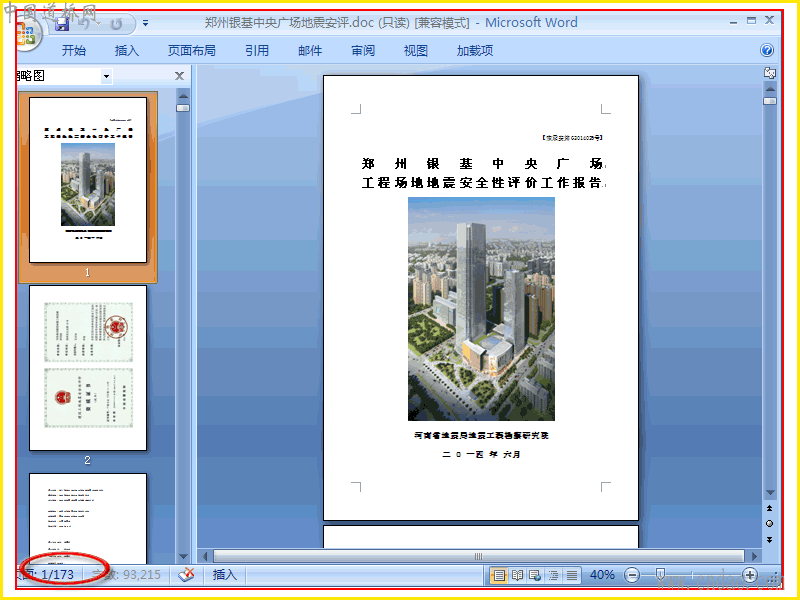Toggle the print layout view button
The image size is (800, 600).
tap(499, 576)
